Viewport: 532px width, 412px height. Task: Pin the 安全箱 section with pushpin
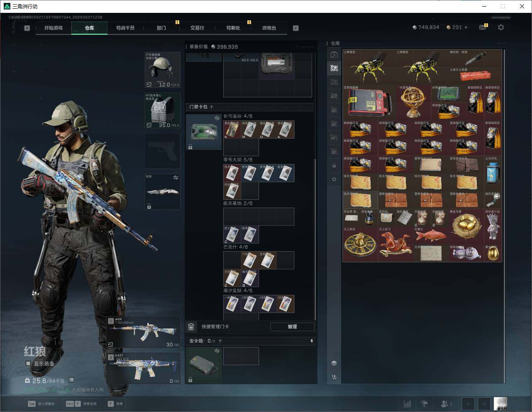311,341
